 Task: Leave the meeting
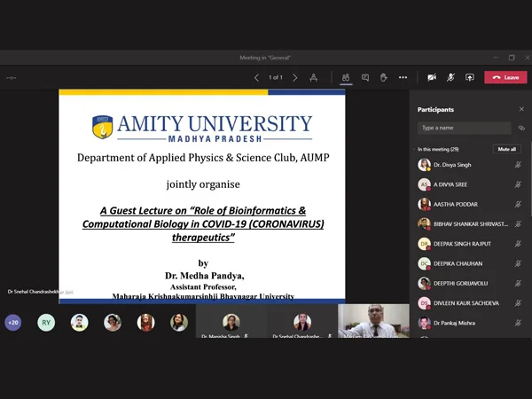point(505,77)
